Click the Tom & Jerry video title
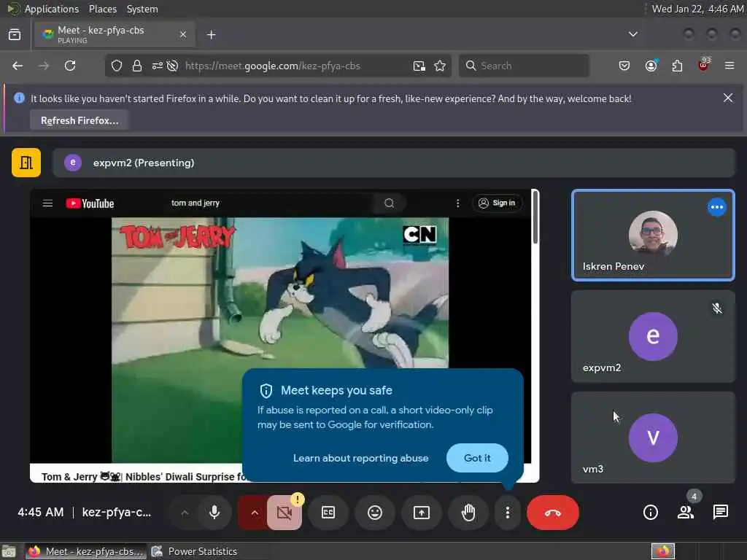This screenshot has width=747, height=560. coord(144,477)
